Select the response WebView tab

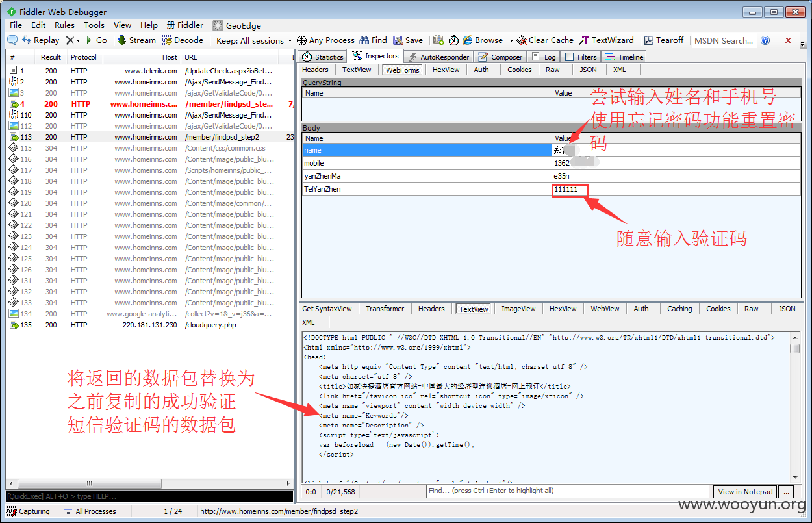click(x=605, y=309)
